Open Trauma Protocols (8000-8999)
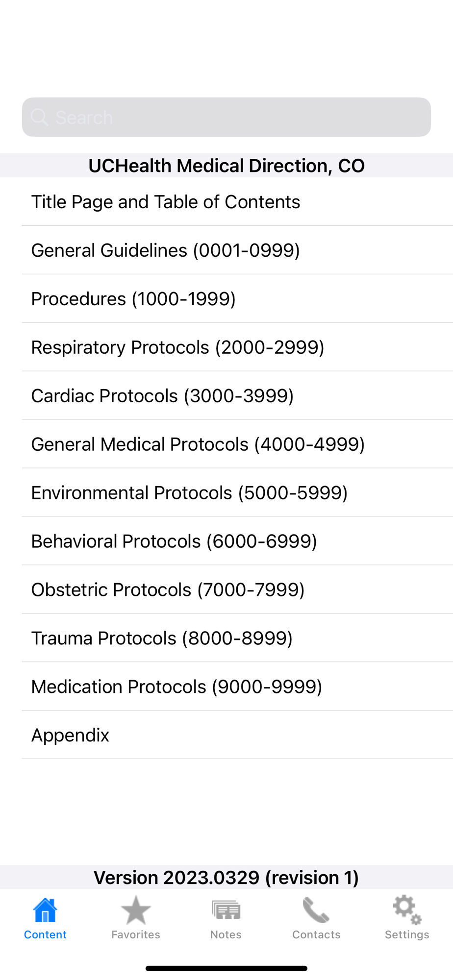 162,638
